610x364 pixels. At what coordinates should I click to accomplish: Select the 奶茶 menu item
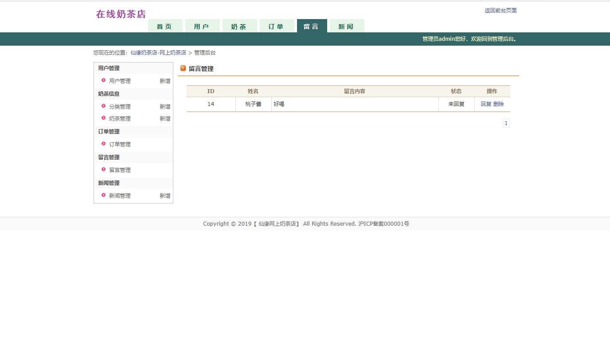pos(239,26)
